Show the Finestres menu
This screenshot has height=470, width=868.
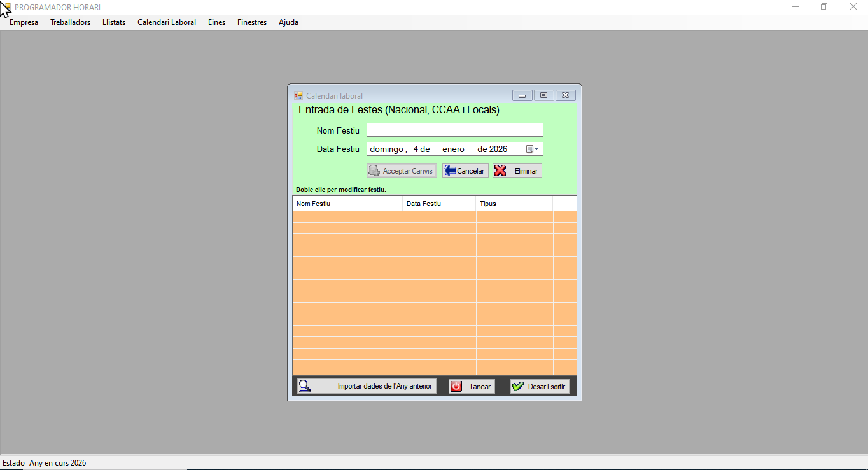click(252, 22)
